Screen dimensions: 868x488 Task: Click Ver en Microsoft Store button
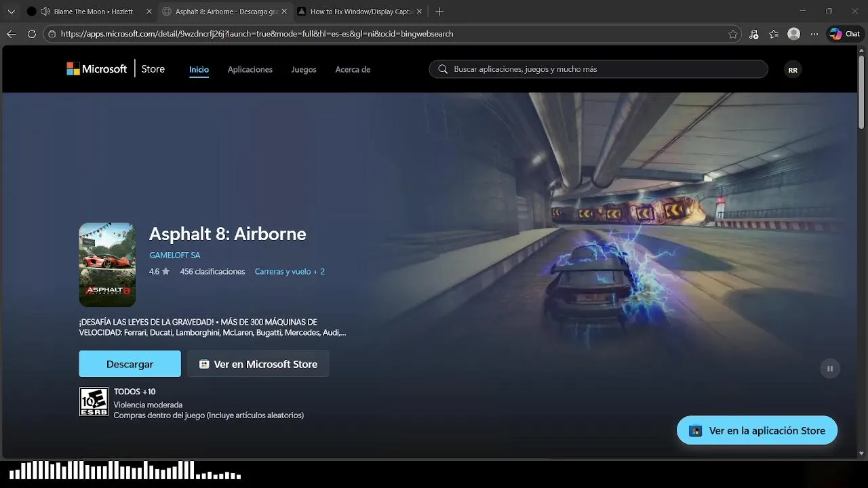coord(258,364)
